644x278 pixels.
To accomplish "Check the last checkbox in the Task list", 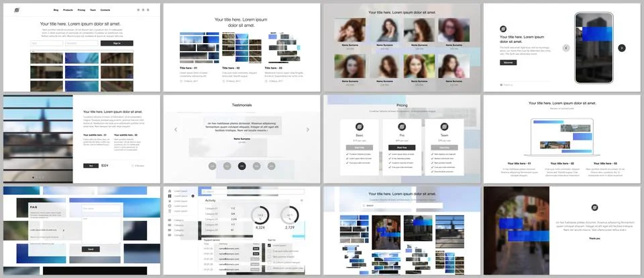I will [270, 268].
